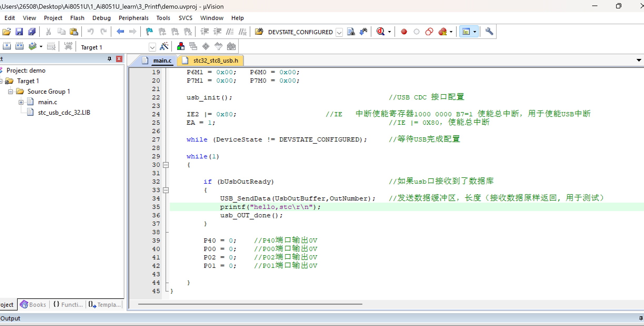Toggle pin on Project panel
Viewport: 644px width, 326px height.
[x=109, y=59]
